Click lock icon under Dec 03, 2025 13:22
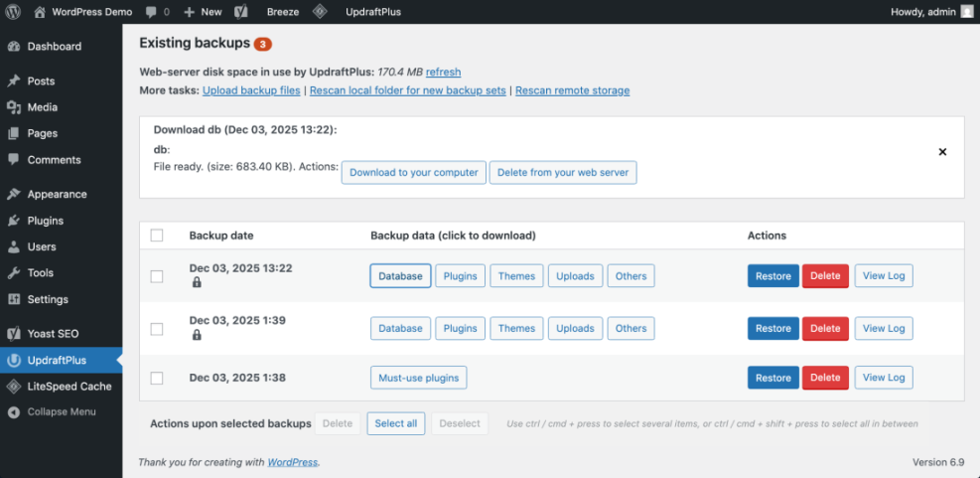This screenshot has height=478, width=980. tap(197, 283)
